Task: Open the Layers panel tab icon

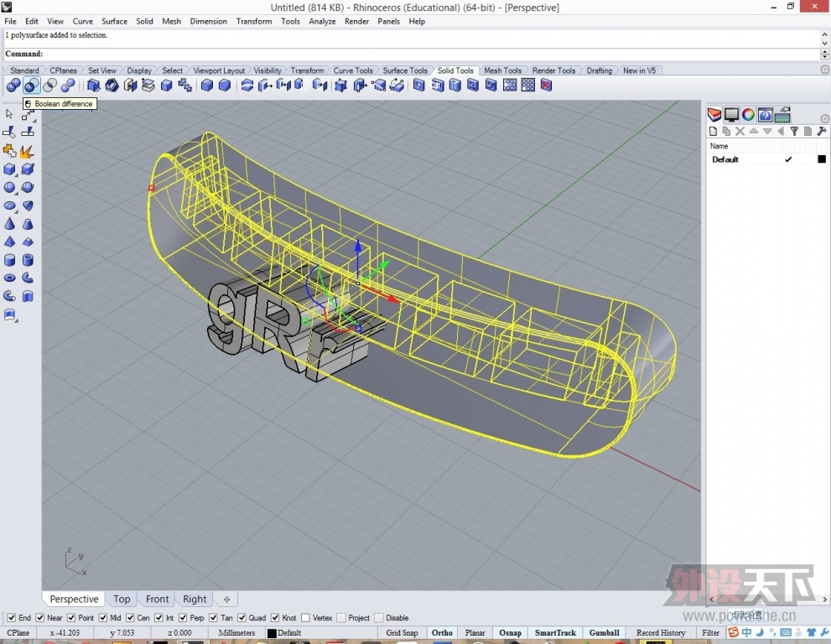Action: 714,115
